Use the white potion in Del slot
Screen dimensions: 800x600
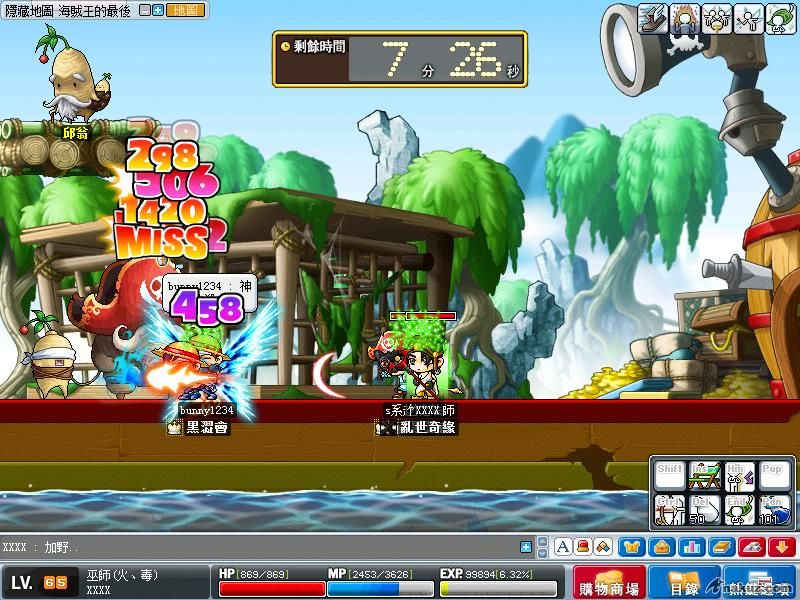[705, 510]
